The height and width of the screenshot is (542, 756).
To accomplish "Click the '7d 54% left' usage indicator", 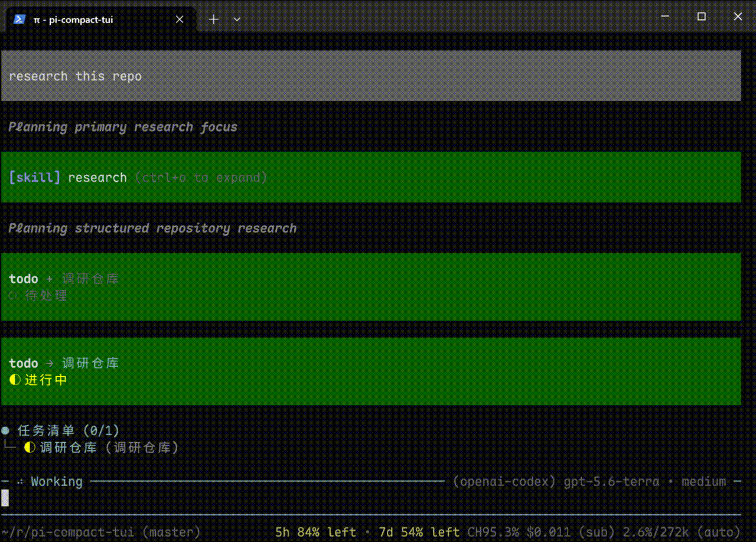I will click(419, 533).
